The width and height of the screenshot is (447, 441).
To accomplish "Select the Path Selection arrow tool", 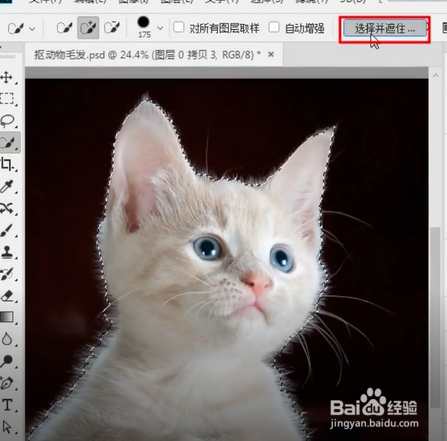I will click(7, 427).
